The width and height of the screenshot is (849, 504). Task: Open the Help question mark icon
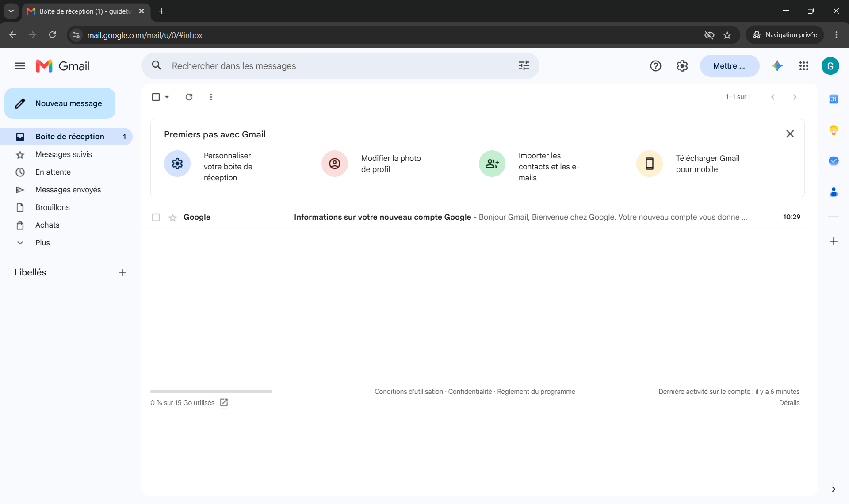(656, 66)
